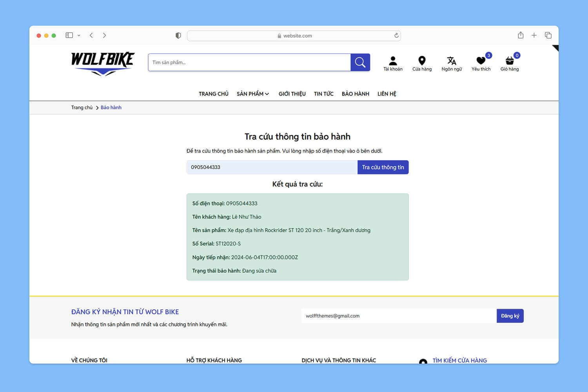Focus the warranty phone number field

272,167
